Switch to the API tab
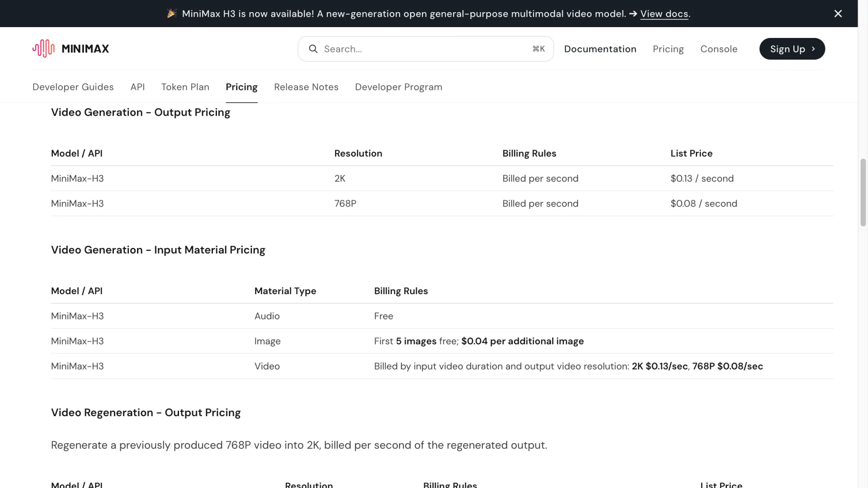The image size is (868, 488). [x=137, y=87]
